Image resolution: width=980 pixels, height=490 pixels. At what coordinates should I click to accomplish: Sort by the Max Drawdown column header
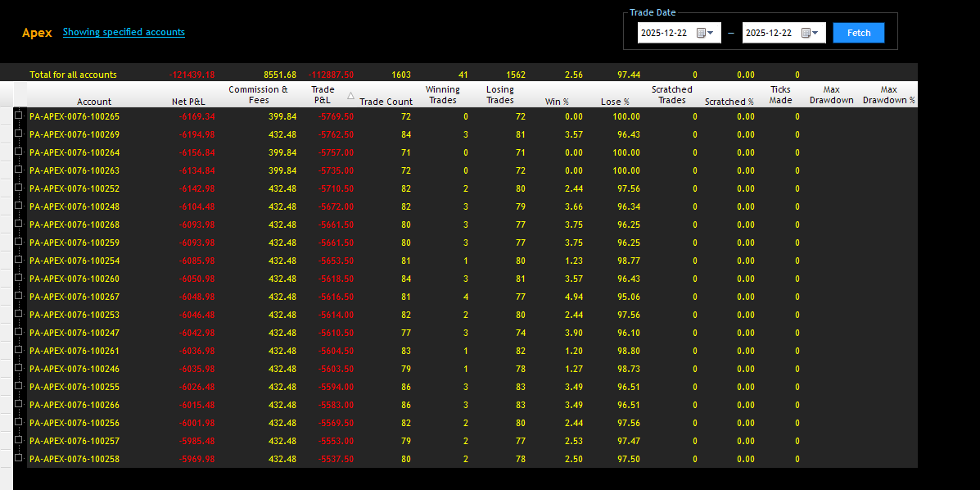831,94
